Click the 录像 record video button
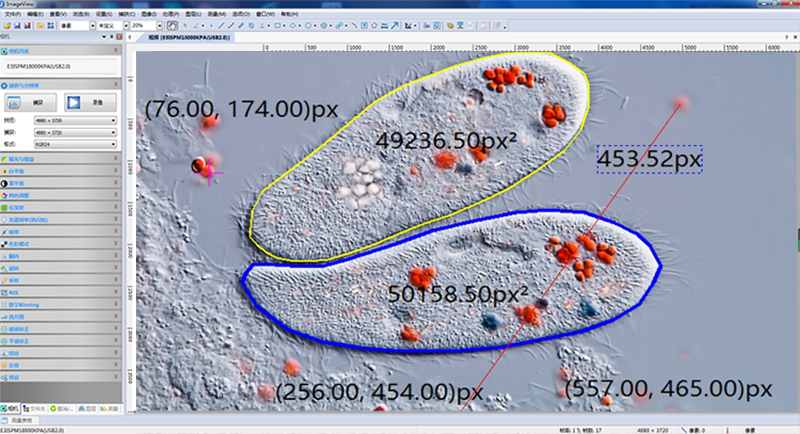Screen dimensions: 800x434 (90, 102)
